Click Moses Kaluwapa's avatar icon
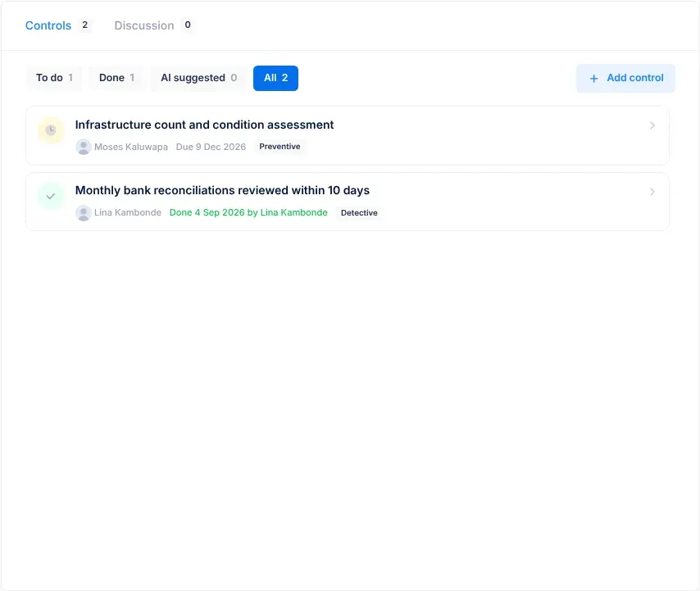This screenshot has width=700, height=591. 84,147
